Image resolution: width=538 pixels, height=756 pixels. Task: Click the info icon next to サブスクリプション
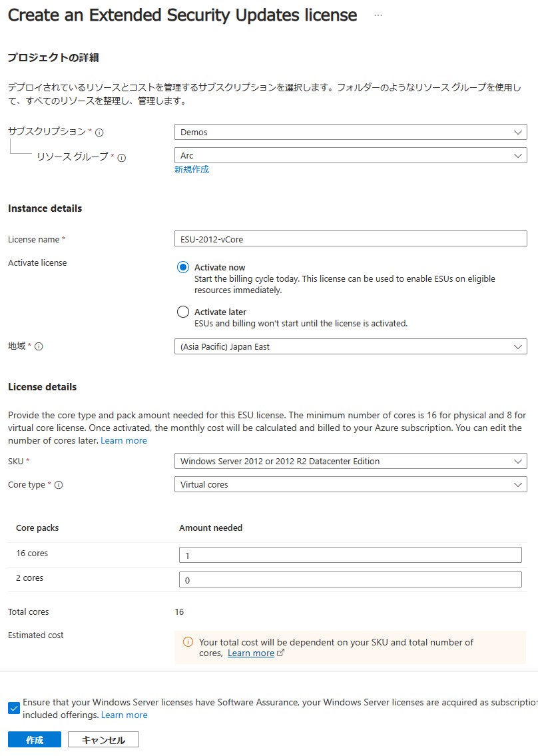coord(99,133)
